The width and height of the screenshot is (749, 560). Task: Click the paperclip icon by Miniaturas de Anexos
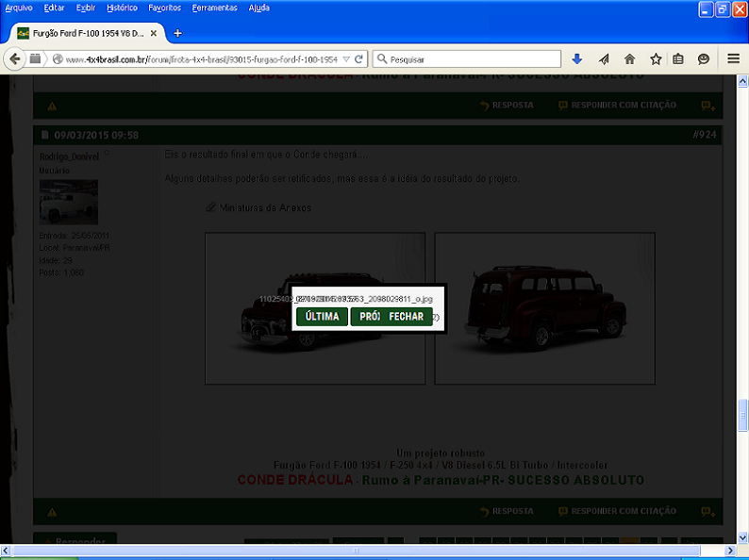tap(210, 207)
